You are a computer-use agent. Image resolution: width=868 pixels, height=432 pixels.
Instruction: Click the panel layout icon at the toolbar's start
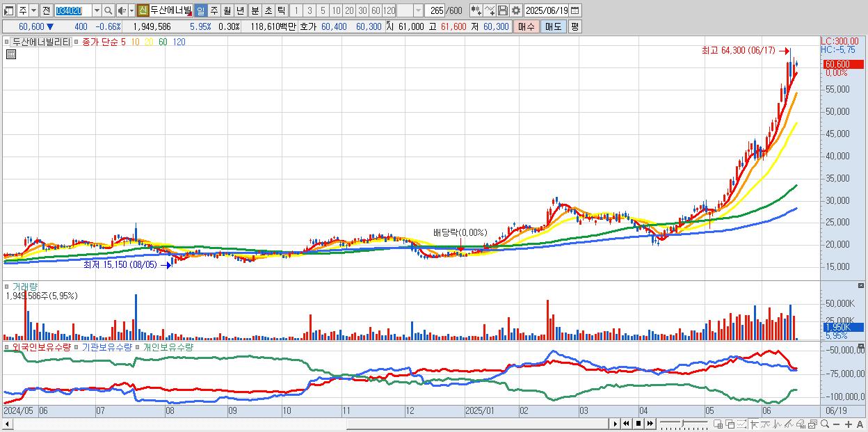pos(9,10)
